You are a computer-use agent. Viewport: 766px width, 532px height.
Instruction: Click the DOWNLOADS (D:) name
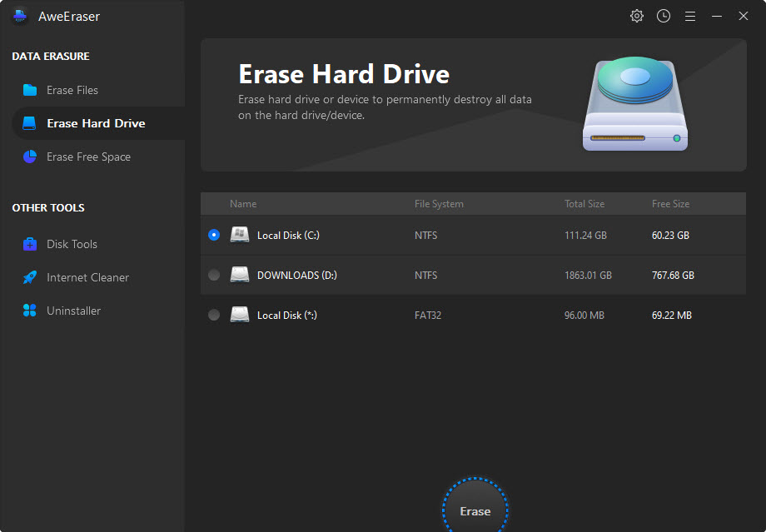297,275
